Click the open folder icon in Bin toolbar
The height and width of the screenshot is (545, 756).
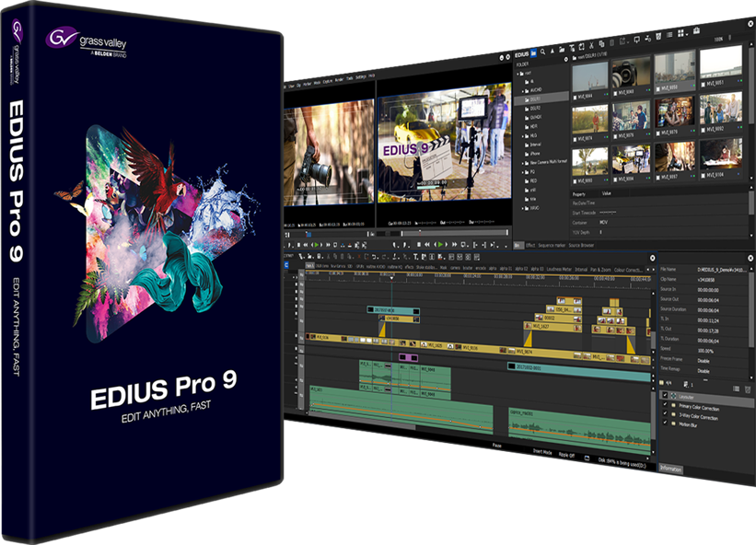pos(562,49)
